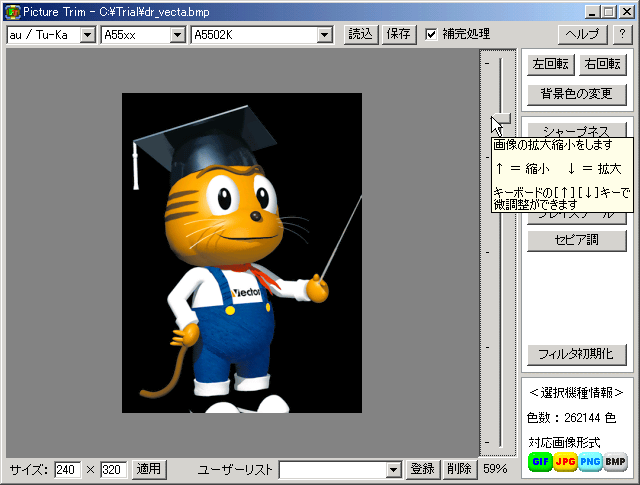
Task: Click the Dr. Vecta cat image preview
Action: (x=242, y=253)
